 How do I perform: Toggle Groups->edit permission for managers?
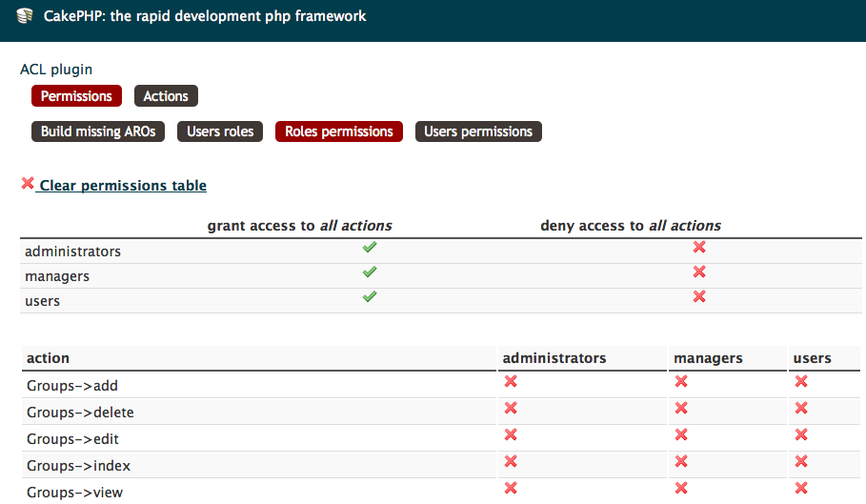click(x=681, y=434)
